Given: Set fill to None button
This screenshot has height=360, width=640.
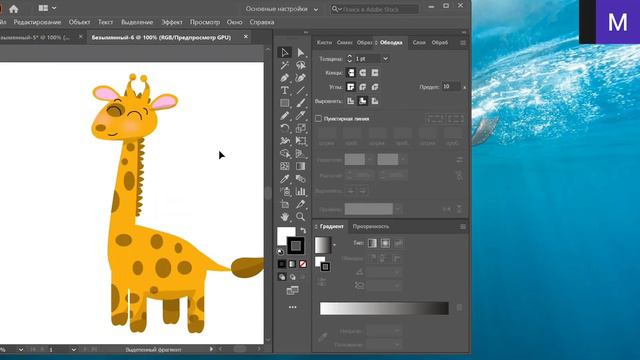Looking at the screenshot, I should [303, 264].
